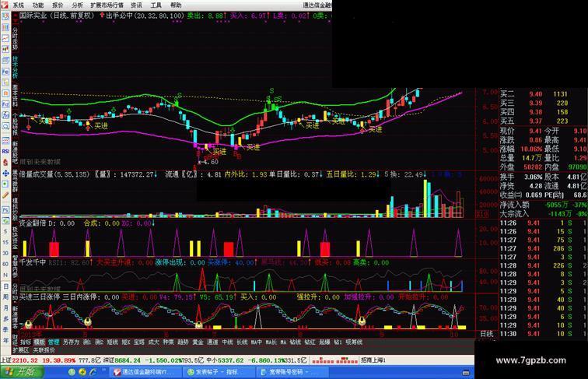Image resolution: width=588 pixels, height=379 pixels.
Task: Click the column grid icon in left toolbar
Action: (5, 27)
